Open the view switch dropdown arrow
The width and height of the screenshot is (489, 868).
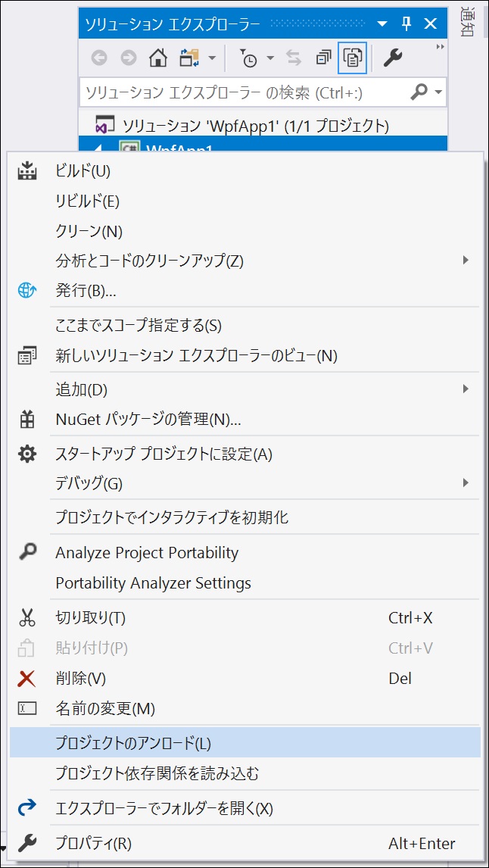[x=212, y=58]
